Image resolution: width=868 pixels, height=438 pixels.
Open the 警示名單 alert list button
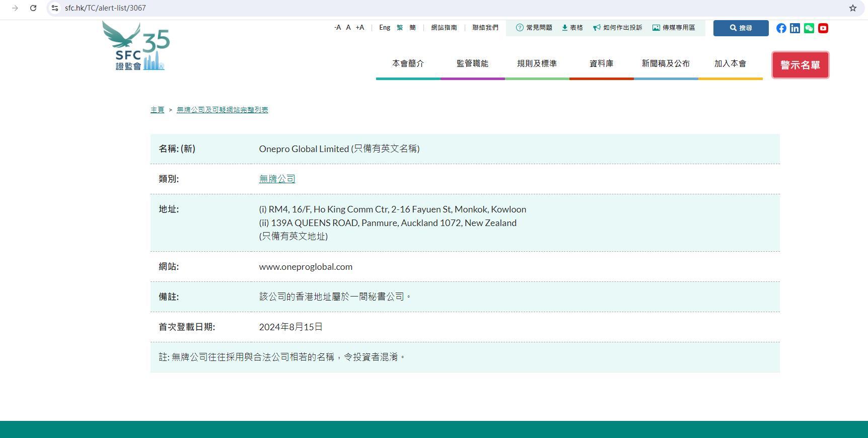pyautogui.click(x=800, y=65)
